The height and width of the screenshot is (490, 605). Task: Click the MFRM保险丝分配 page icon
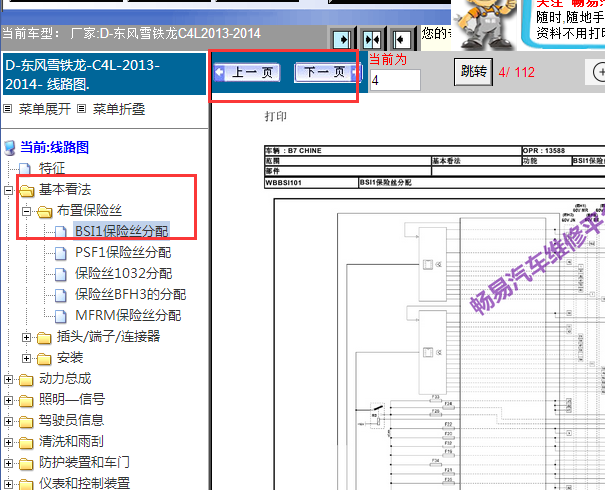61,316
